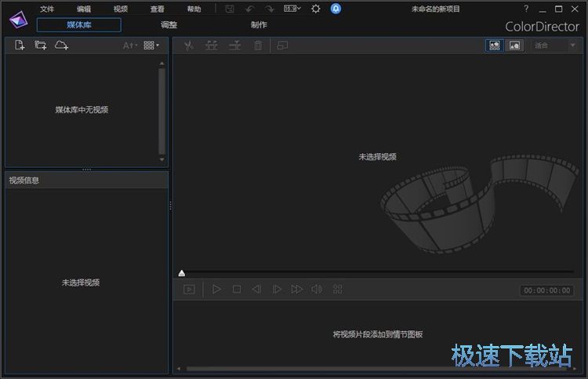Switch to the 制作 tab
This screenshot has height=379, width=588.
click(x=259, y=25)
